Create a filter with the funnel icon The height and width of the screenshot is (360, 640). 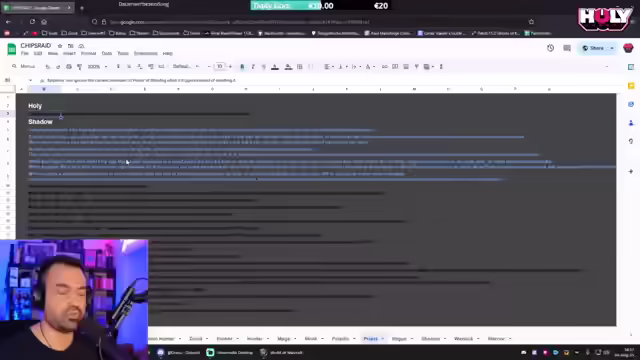click(x=416, y=67)
